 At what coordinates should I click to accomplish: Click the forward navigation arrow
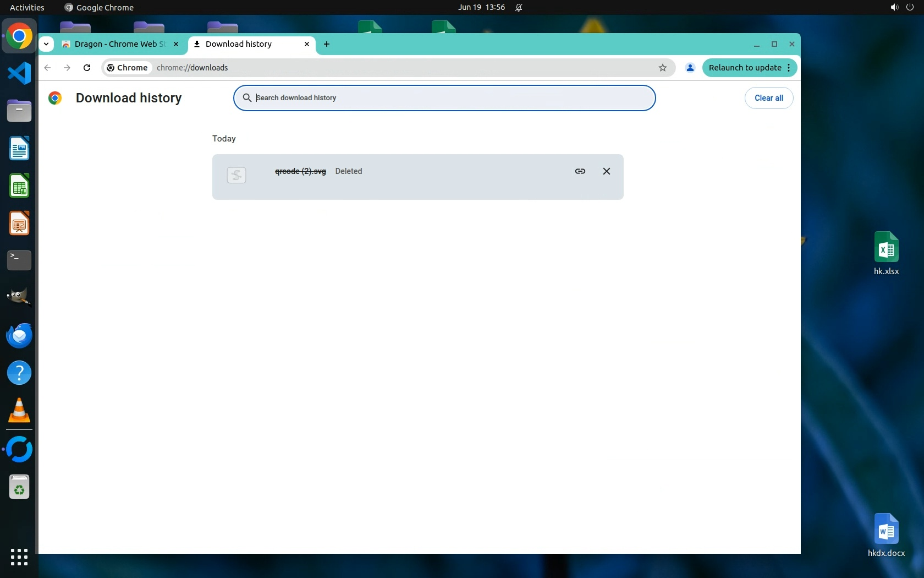pyautogui.click(x=67, y=68)
